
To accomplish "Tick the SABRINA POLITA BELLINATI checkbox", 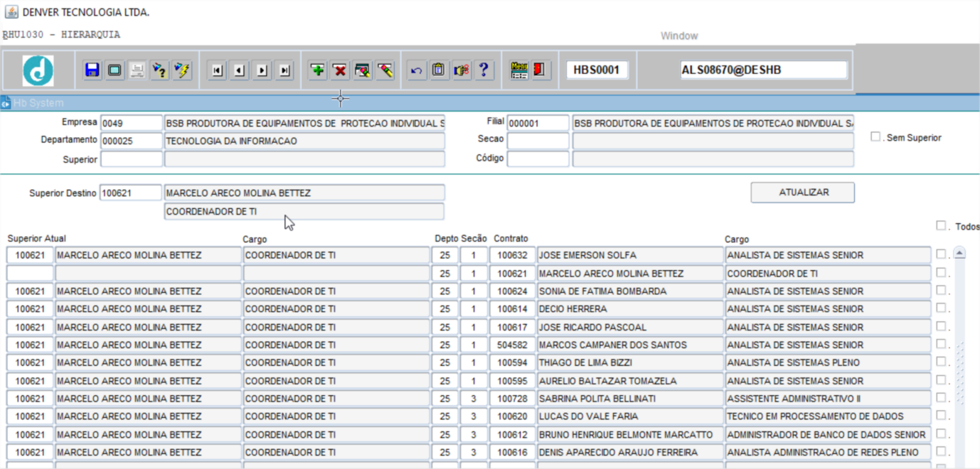I will pos(941,398).
